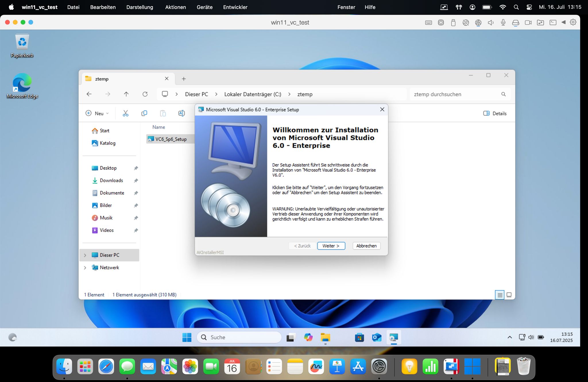
Task: Click the Name column header
Action: [x=159, y=127]
